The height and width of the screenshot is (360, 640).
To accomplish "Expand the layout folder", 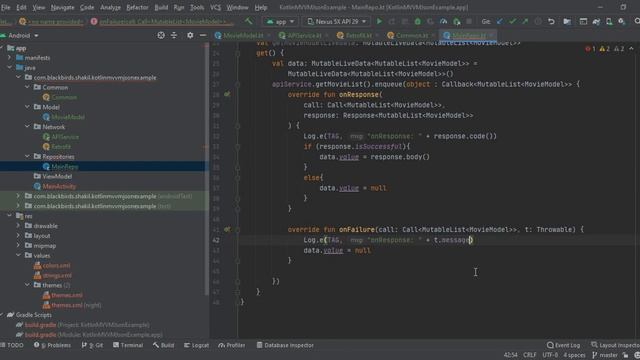I will click(x=18, y=236).
